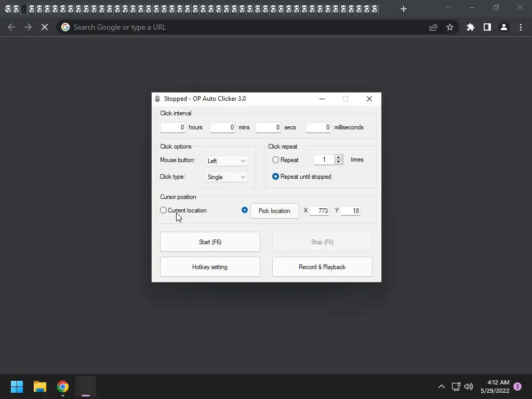Click the X coordinate field
Image resolution: width=532 pixels, height=399 pixels.
click(x=319, y=211)
